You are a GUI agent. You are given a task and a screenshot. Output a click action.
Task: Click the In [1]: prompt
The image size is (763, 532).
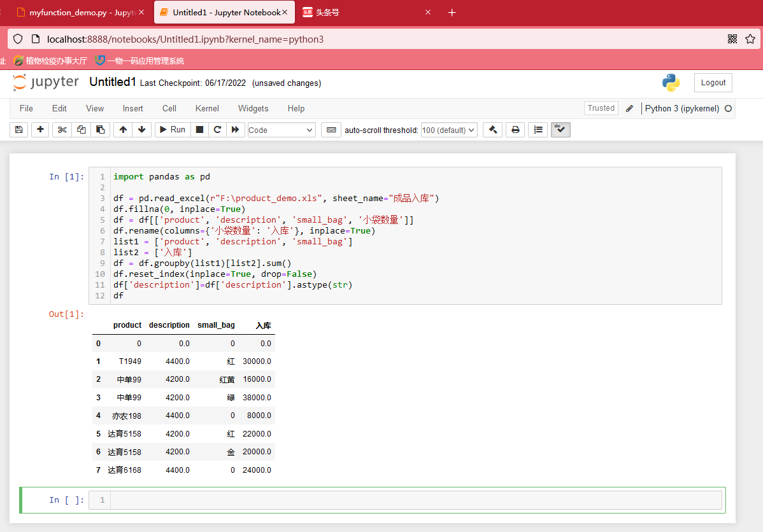tap(66, 176)
